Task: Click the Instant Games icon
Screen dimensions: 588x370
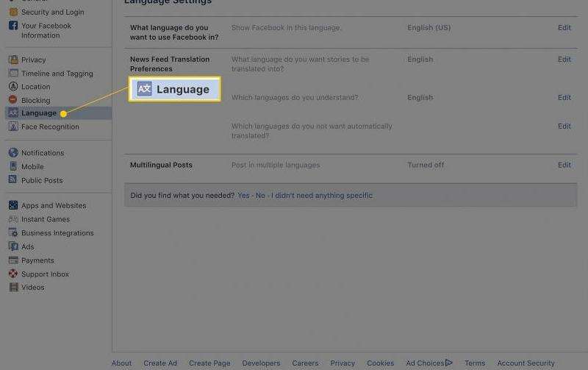Action: click(x=13, y=219)
